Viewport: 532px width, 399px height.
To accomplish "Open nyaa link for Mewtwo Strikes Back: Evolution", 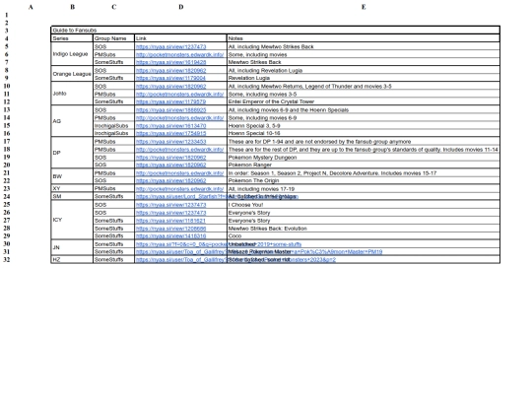I will click(x=171, y=229).
